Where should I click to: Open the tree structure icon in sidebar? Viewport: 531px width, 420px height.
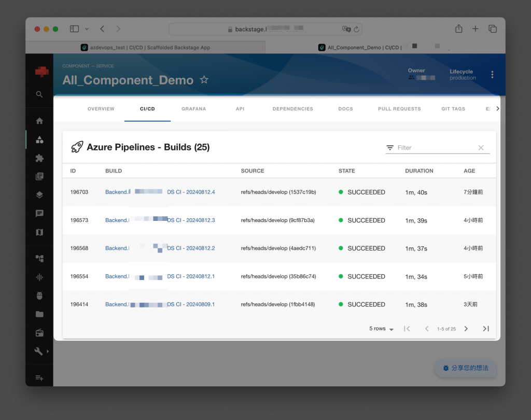point(39,258)
